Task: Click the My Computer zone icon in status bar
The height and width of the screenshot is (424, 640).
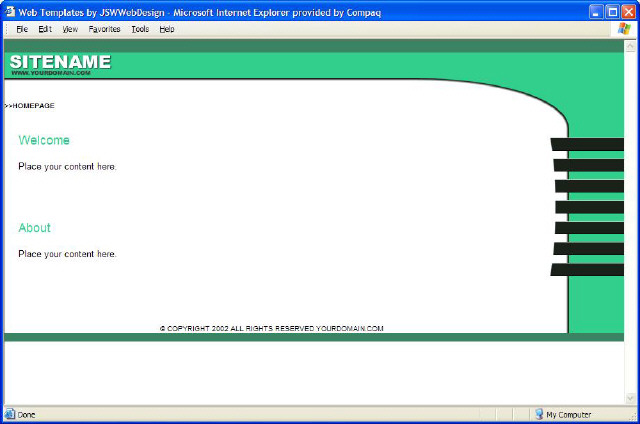Action: pos(538,414)
